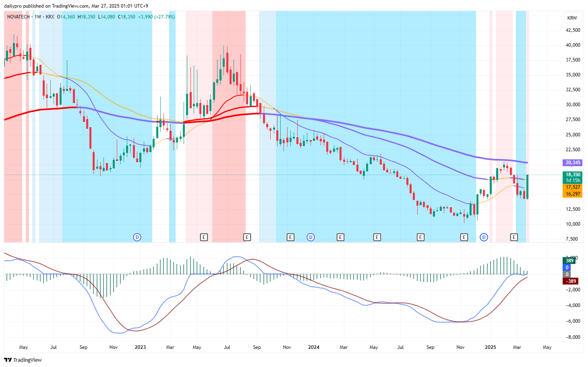This screenshot has height=367, width=588.
Task: Click the 42,500 price axis label
Action: [573, 30]
